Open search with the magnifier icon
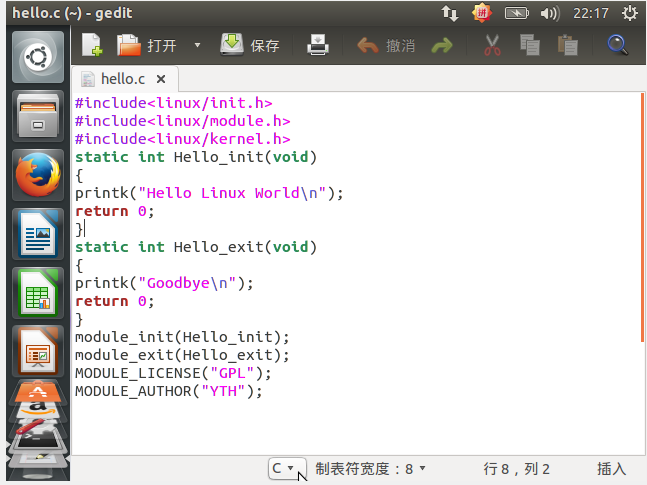Screen dimensions: 647x485 [x=618, y=45]
